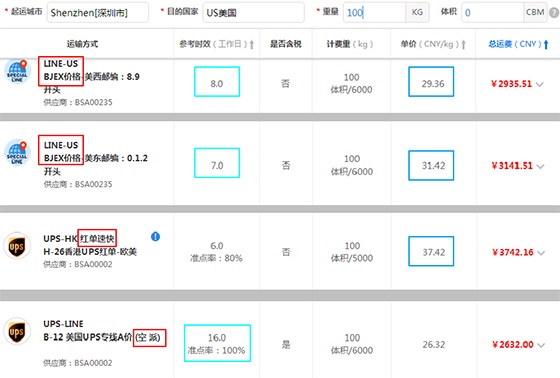Image resolution: width=560 pixels, height=378 pixels.
Task: Click the UPS logo of UPS-HK row
Action: [x=17, y=246]
